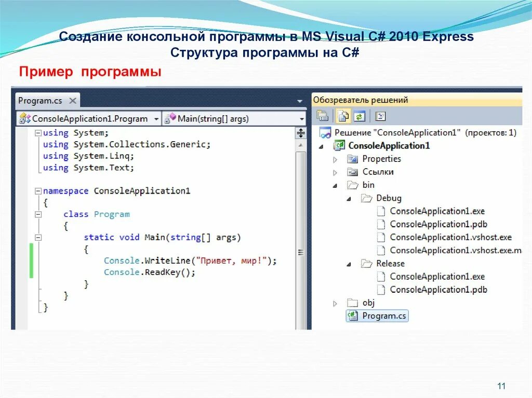This screenshot has width=532, height=398.
Task: Click the namespace ConsoleApplication1 declaration text
Action: pos(116,191)
